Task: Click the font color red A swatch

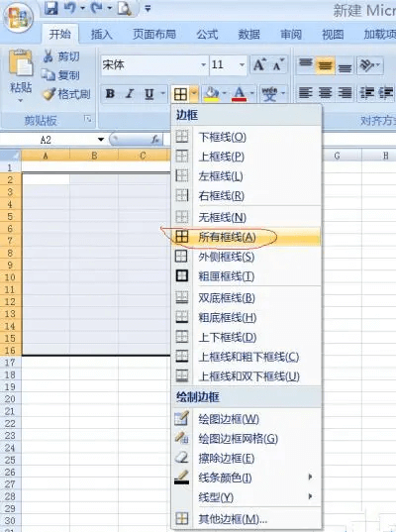Action: 239,94
